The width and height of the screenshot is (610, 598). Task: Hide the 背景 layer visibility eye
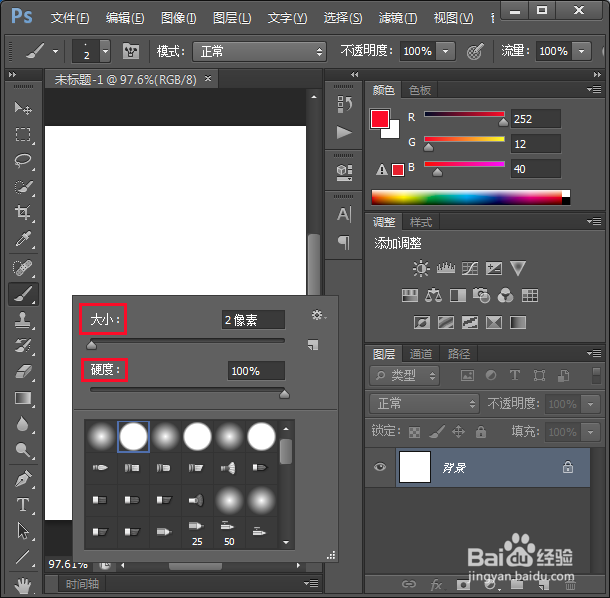tap(380, 467)
